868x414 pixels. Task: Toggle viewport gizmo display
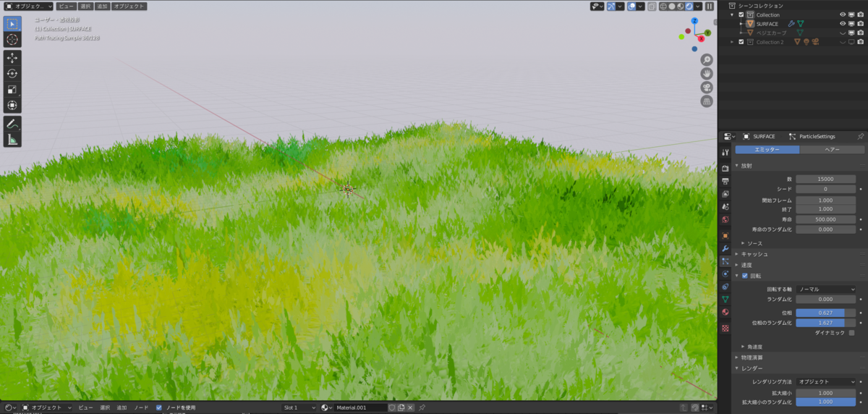click(x=610, y=6)
